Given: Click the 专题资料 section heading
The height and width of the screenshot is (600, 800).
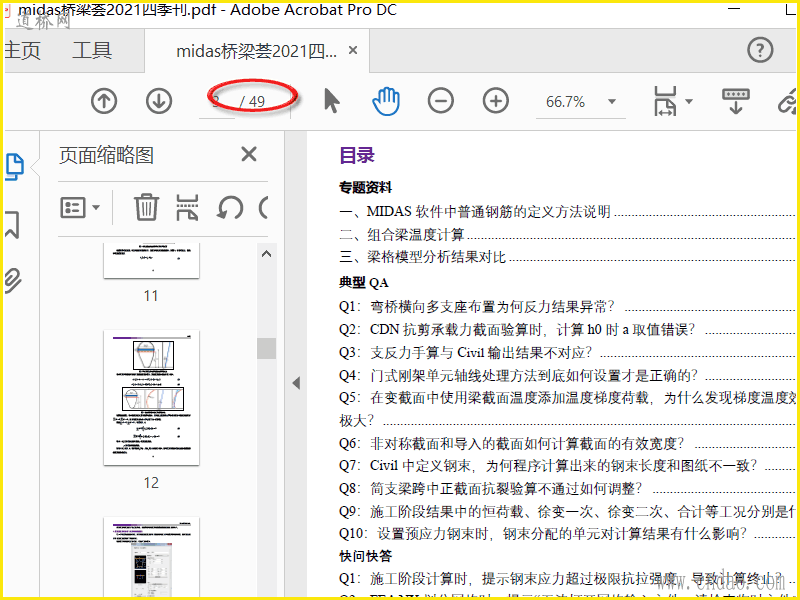Looking at the screenshot, I should coord(365,188).
